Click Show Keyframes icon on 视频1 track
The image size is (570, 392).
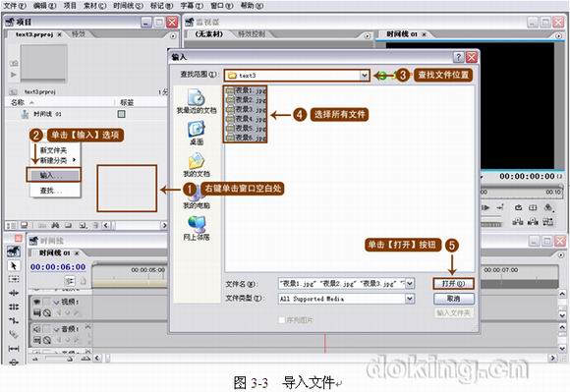tap(46, 312)
